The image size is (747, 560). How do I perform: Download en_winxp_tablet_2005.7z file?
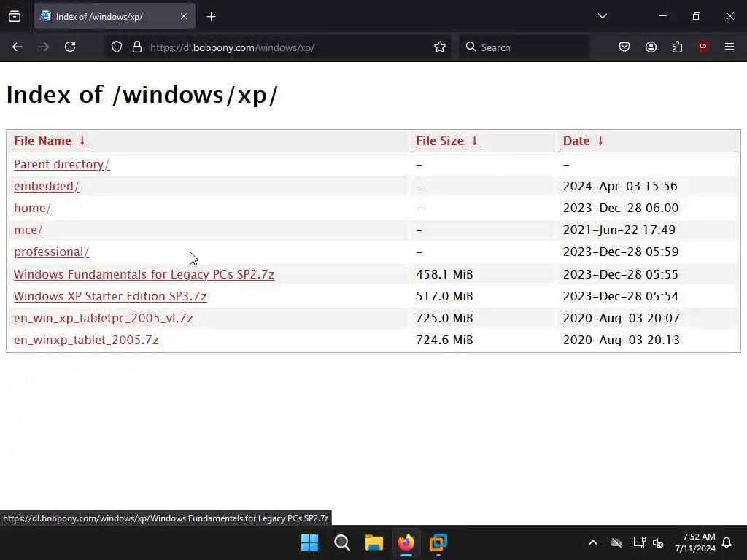(86, 340)
